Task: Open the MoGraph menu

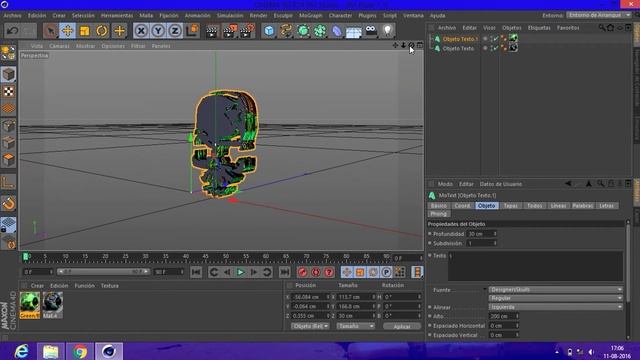Action: point(311,16)
